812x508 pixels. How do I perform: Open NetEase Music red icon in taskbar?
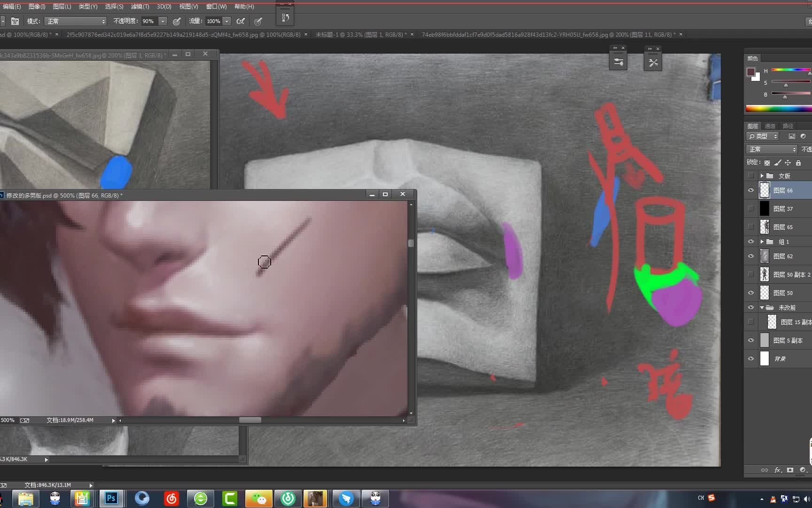tap(172, 498)
